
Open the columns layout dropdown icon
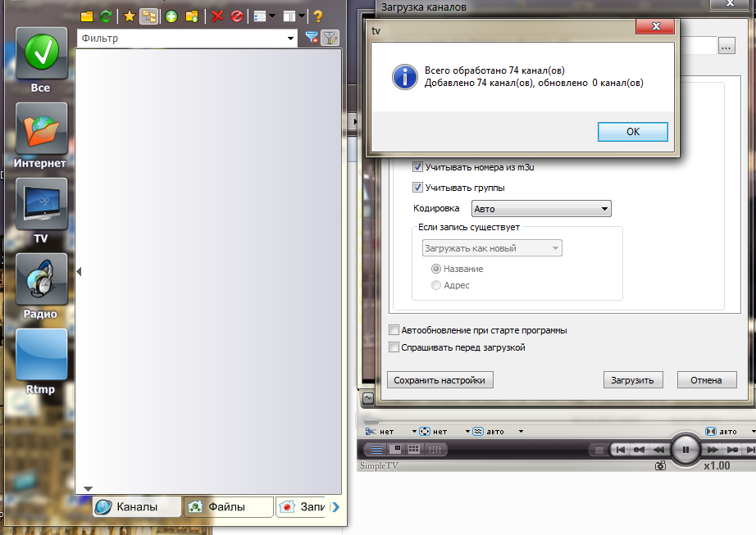coord(294,16)
